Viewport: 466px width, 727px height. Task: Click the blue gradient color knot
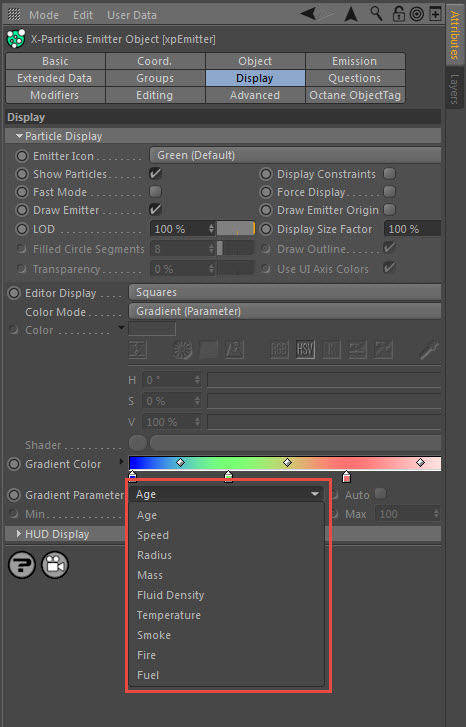coord(133,476)
